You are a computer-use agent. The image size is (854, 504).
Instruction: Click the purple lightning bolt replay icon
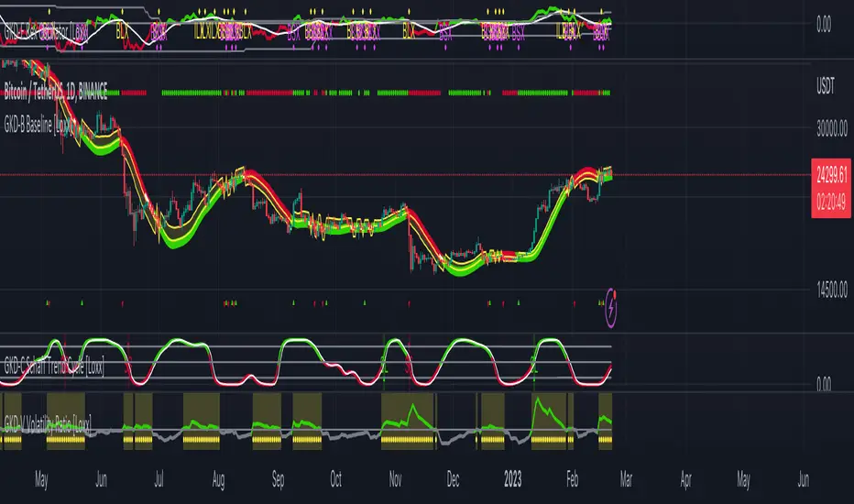(611, 309)
